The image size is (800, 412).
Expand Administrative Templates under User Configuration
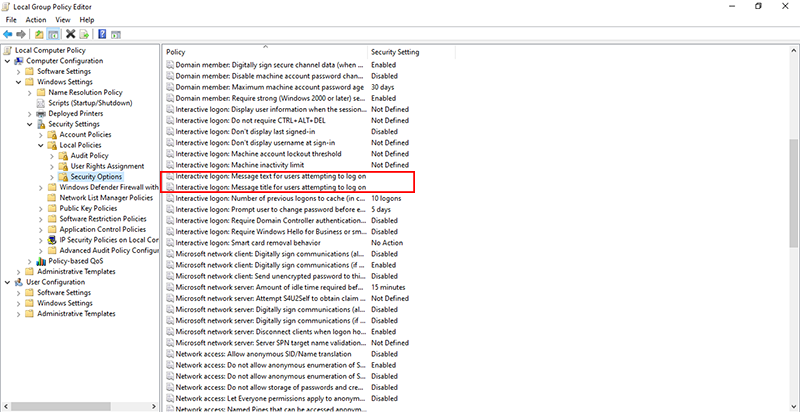click(18, 314)
